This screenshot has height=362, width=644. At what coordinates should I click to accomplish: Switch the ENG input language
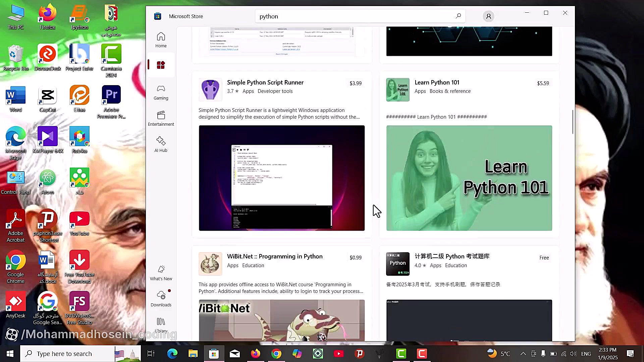point(586,354)
